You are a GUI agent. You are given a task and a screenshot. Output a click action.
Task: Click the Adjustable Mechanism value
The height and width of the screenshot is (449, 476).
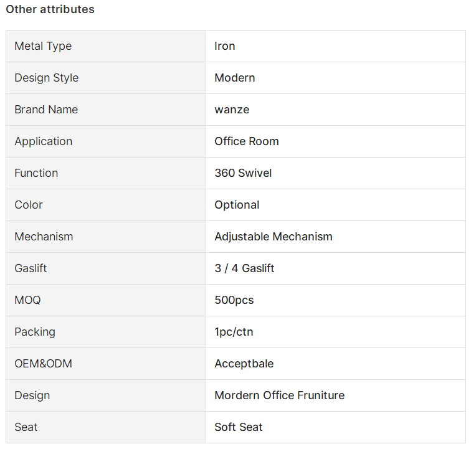click(274, 237)
